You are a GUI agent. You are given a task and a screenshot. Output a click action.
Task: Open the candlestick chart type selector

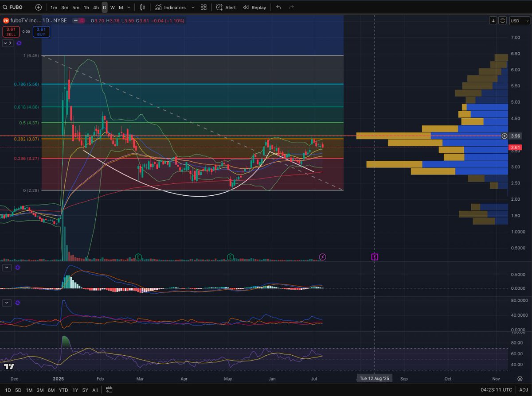(x=142, y=8)
